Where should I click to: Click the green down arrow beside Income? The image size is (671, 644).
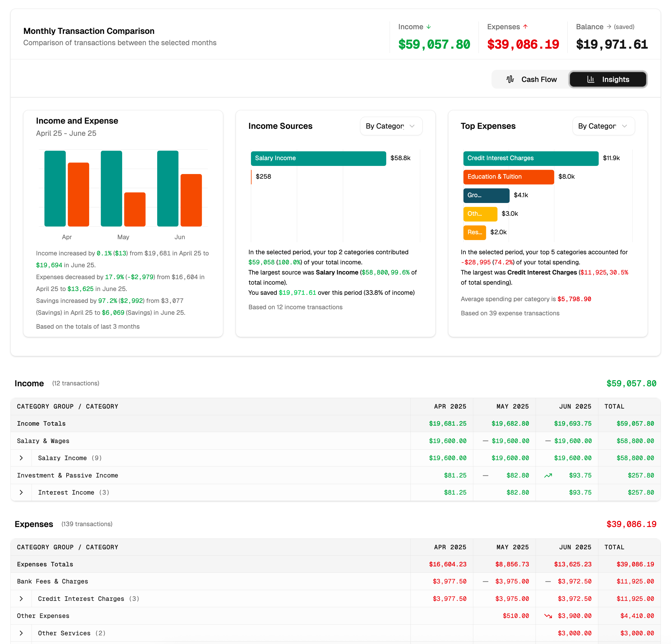[x=429, y=26]
